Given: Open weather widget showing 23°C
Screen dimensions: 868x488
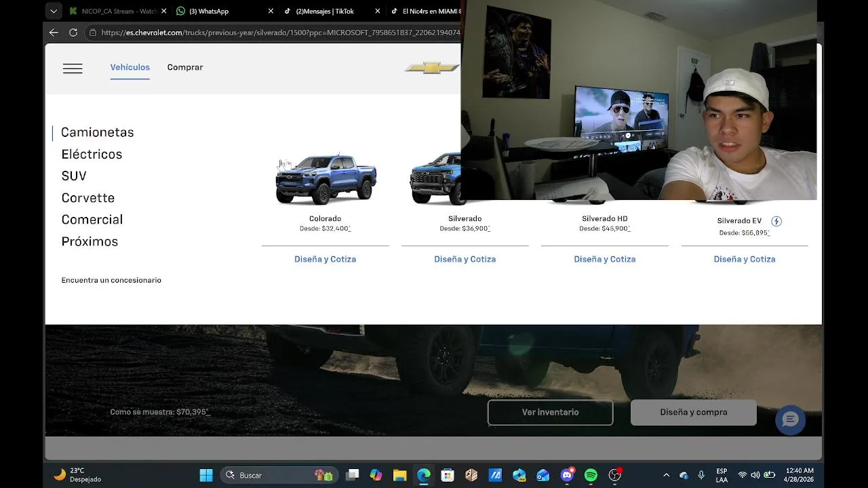Looking at the screenshot, I should [x=77, y=474].
